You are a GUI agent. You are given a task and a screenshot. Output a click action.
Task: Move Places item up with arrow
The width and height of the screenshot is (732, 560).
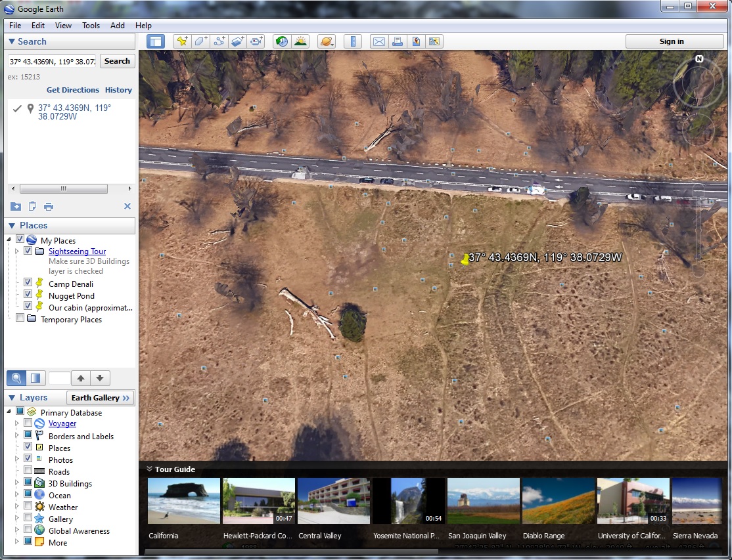81,377
